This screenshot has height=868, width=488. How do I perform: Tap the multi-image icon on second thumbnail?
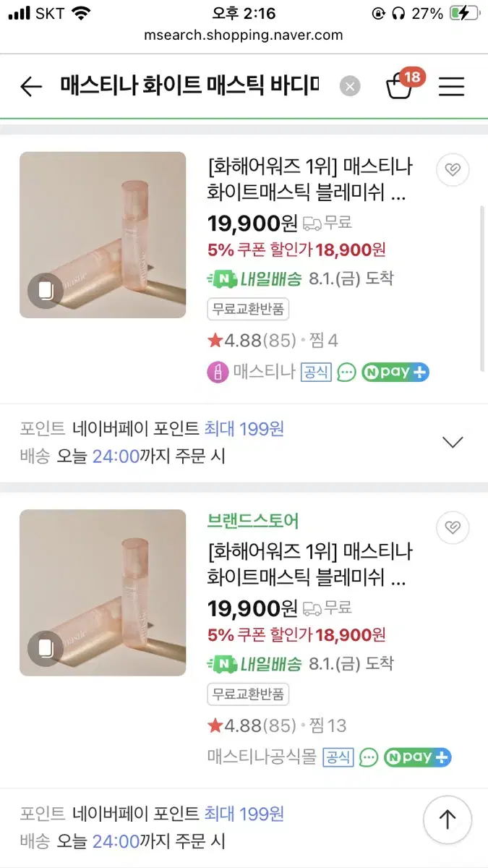click(x=46, y=649)
